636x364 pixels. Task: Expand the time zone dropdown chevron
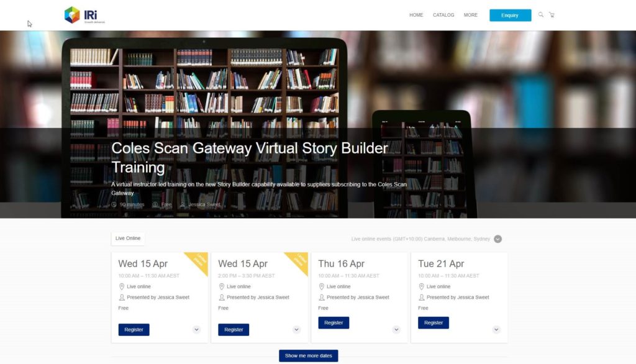[x=497, y=239]
